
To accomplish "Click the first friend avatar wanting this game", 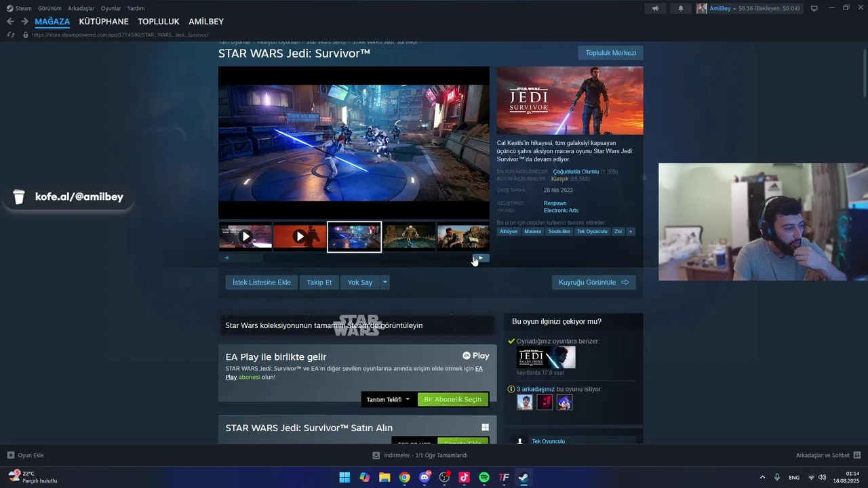I will [x=525, y=402].
